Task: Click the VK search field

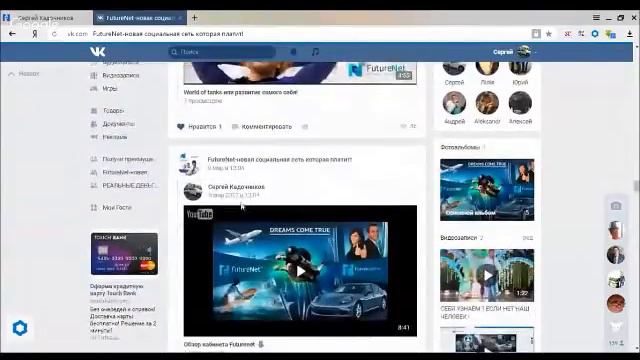Action: pos(222,52)
